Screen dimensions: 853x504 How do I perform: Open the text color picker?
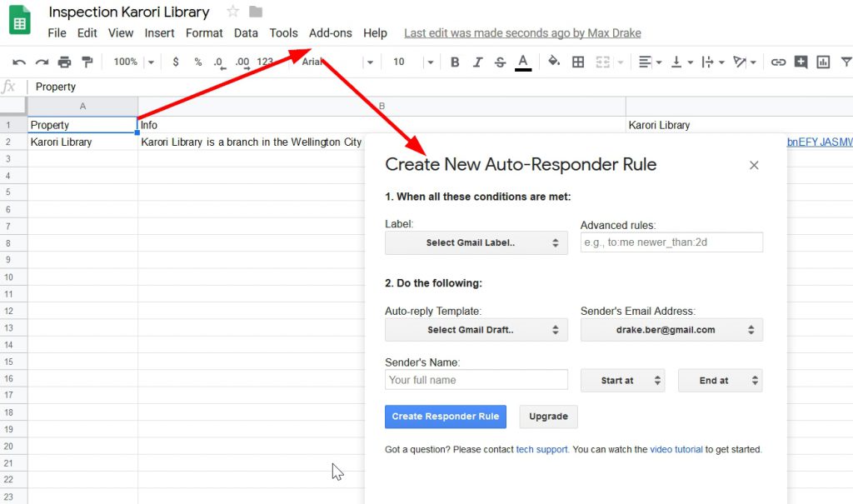[x=523, y=62]
